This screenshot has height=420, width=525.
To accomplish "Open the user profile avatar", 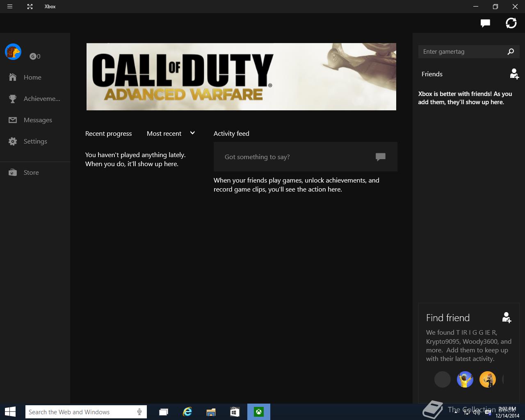I will 13,52.
